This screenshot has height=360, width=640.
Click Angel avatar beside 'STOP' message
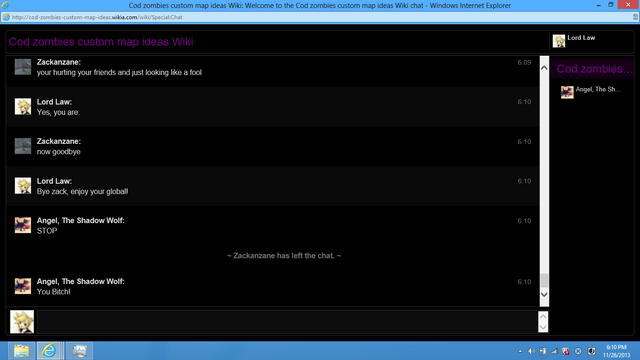(23, 225)
